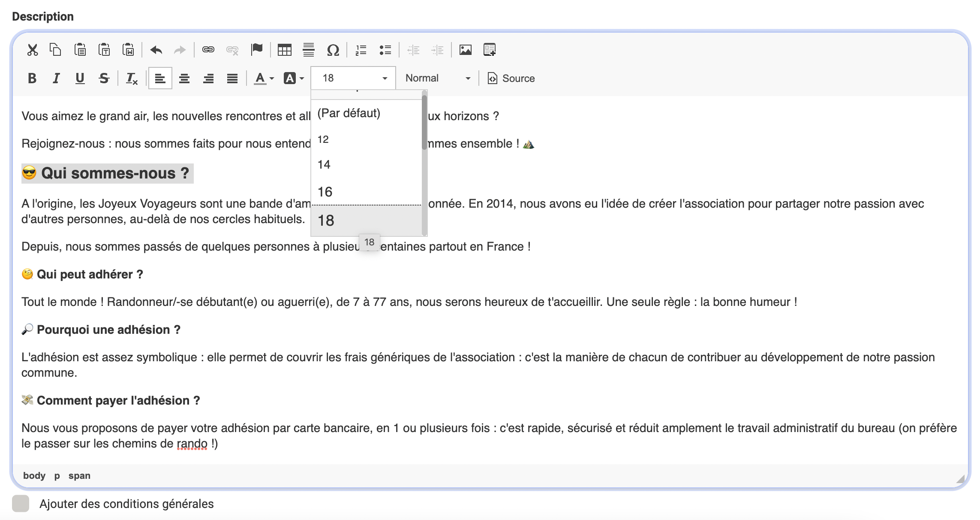Center the text alignment
This screenshot has height=520, width=980.
pos(184,79)
